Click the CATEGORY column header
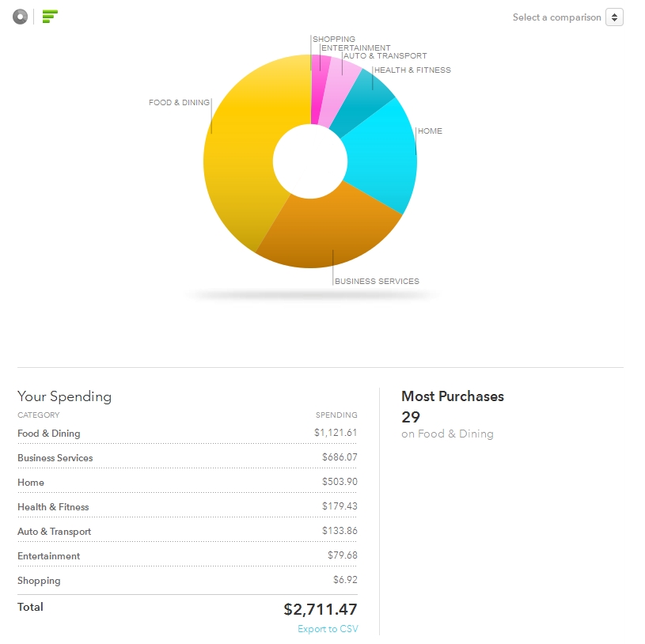The image size is (645, 644). pos(39,415)
